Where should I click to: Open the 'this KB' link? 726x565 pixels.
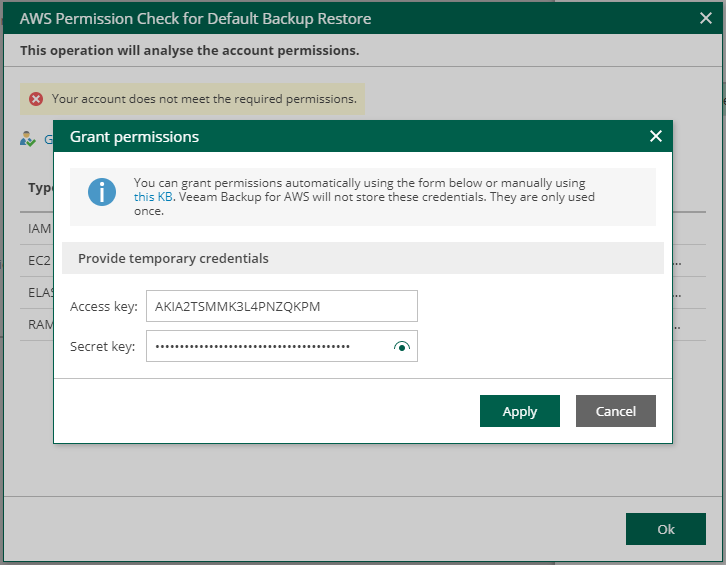click(x=153, y=197)
